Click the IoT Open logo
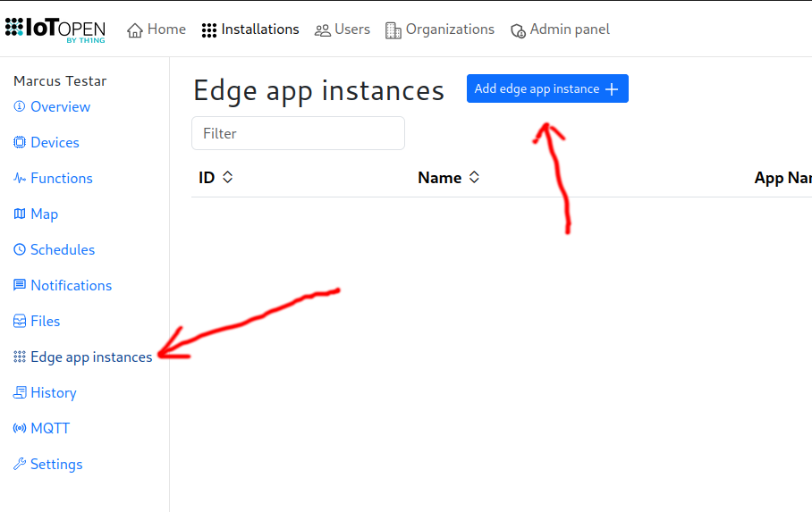Screen dimensions: 812x512 (55, 30)
